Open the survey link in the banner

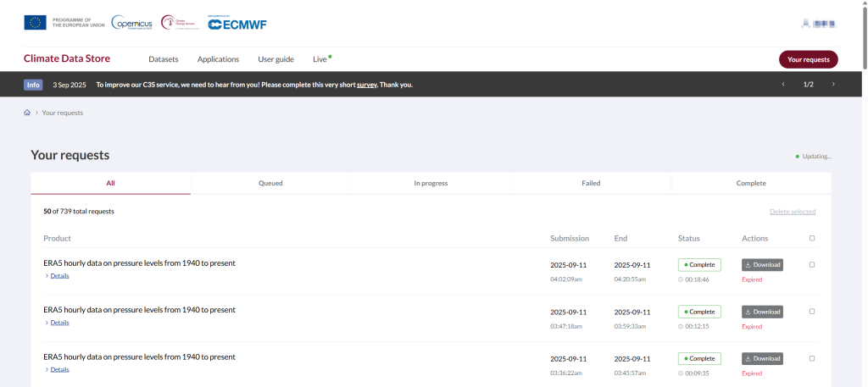tap(366, 85)
